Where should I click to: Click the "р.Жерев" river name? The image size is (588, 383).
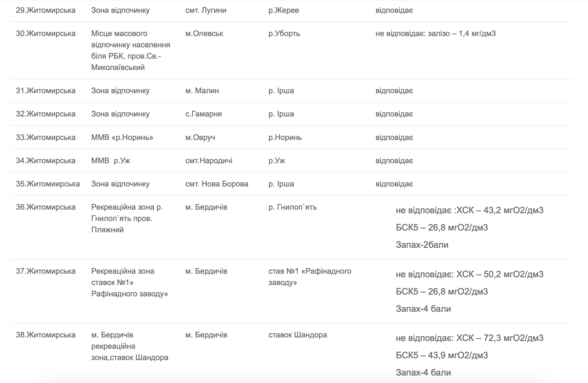tap(283, 10)
